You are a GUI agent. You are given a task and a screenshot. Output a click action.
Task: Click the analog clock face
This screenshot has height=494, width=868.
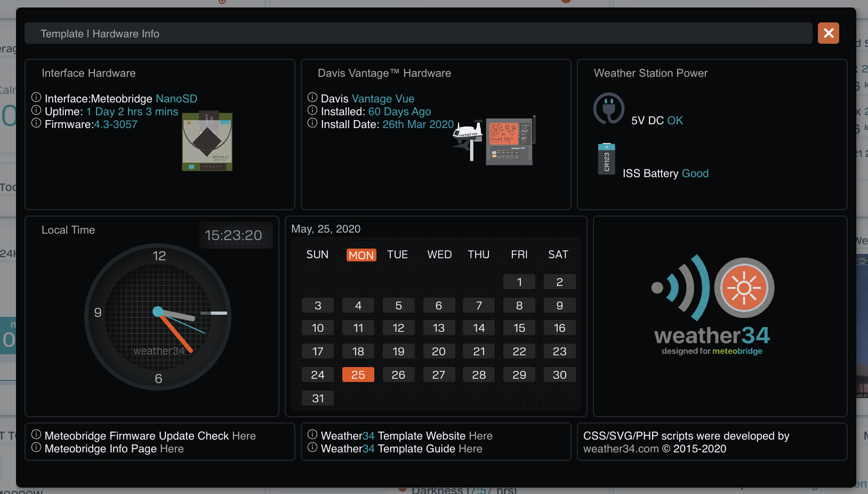pos(158,317)
